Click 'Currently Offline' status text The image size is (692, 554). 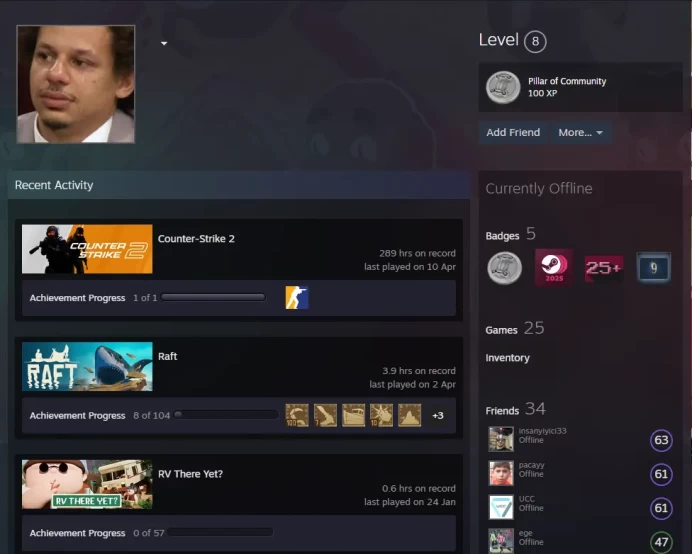tap(539, 188)
